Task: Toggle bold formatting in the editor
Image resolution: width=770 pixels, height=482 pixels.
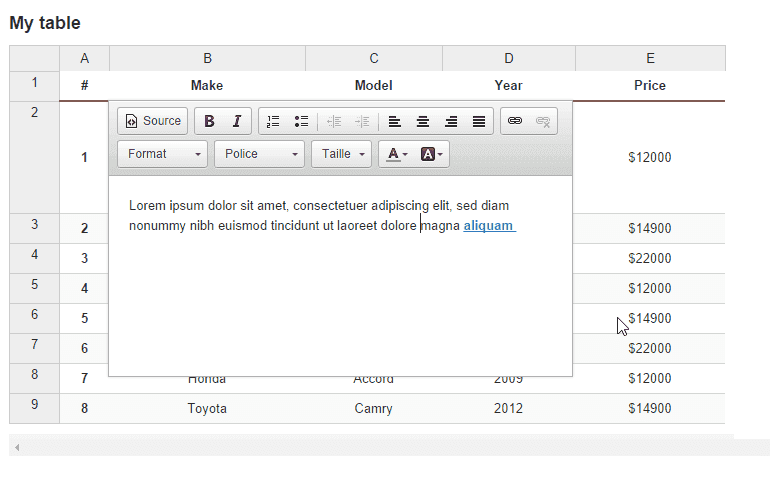Action: [x=209, y=121]
